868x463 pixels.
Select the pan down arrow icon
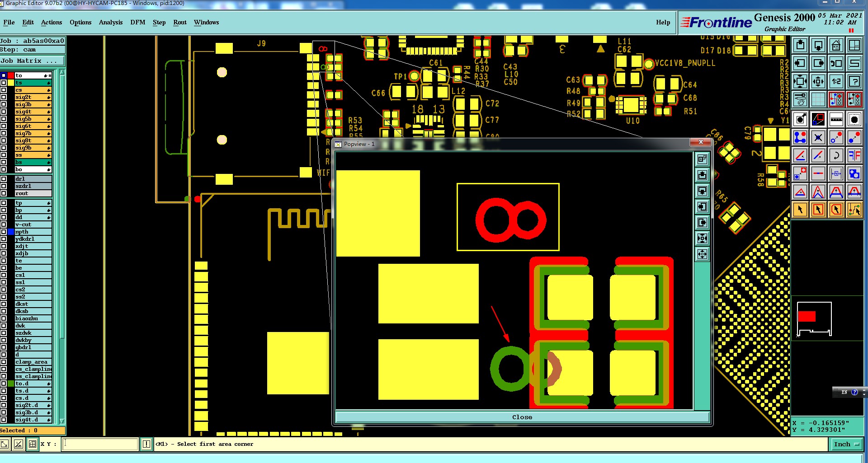coord(818,45)
